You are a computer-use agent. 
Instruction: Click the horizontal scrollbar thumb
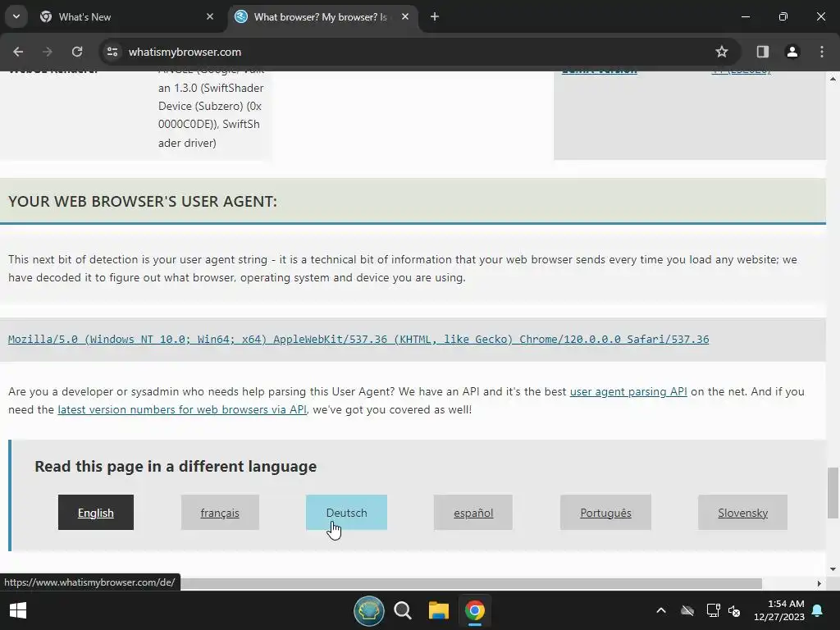click(x=470, y=583)
